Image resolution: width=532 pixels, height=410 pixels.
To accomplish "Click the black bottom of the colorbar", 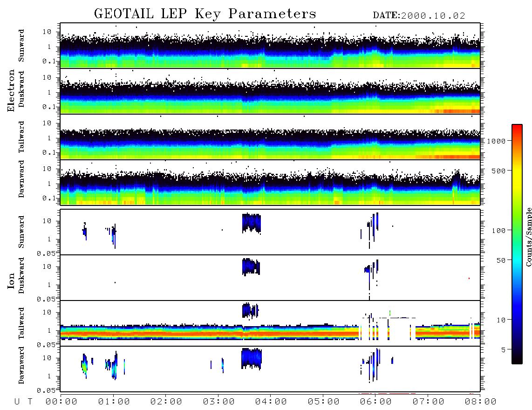I will [x=517, y=358].
